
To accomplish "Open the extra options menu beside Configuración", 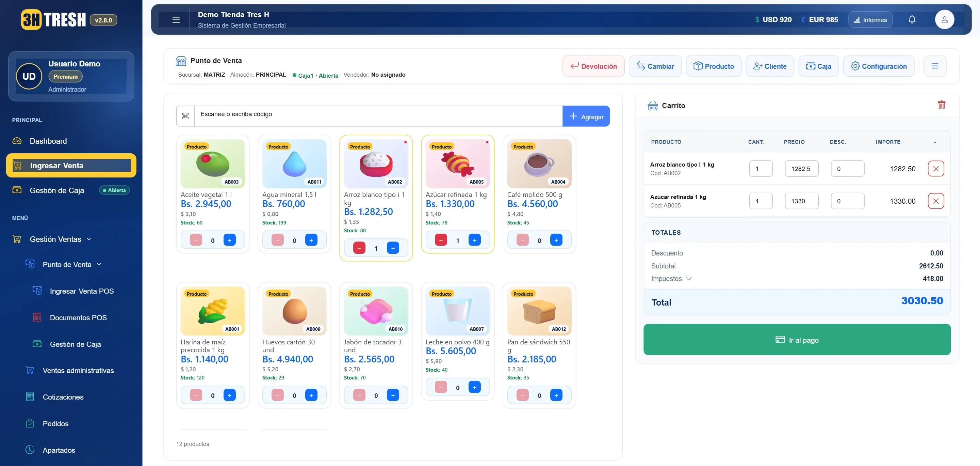I will pos(935,66).
